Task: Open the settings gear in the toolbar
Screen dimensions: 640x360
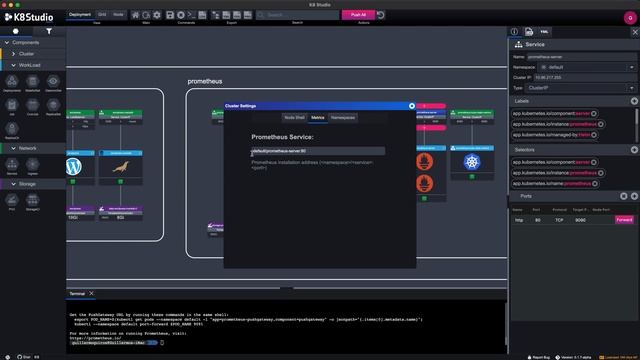Action: tap(157, 15)
